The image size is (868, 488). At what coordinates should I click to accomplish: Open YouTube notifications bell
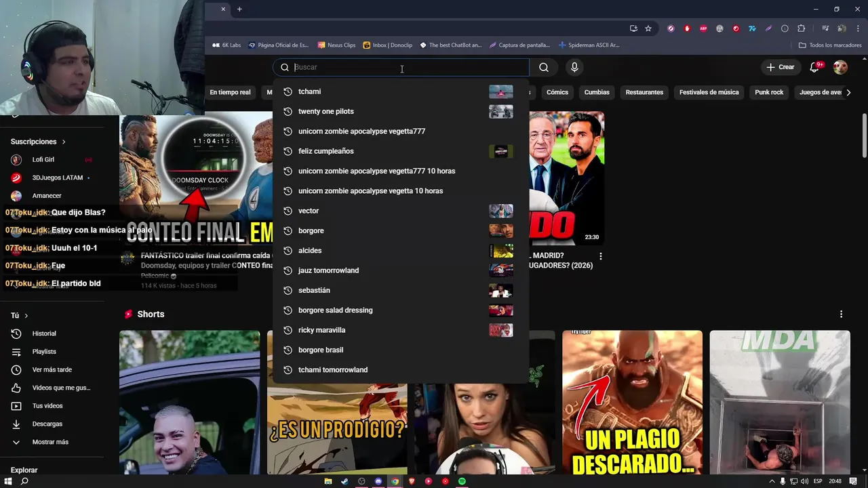pyautogui.click(x=815, y=67)
